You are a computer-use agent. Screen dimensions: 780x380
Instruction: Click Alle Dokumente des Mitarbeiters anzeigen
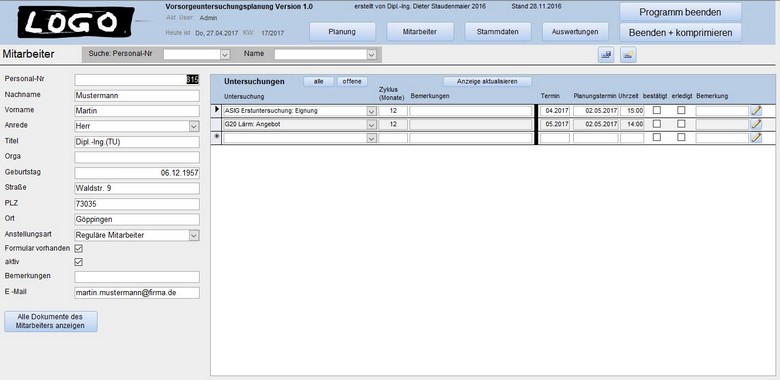[x=51, y=321]
